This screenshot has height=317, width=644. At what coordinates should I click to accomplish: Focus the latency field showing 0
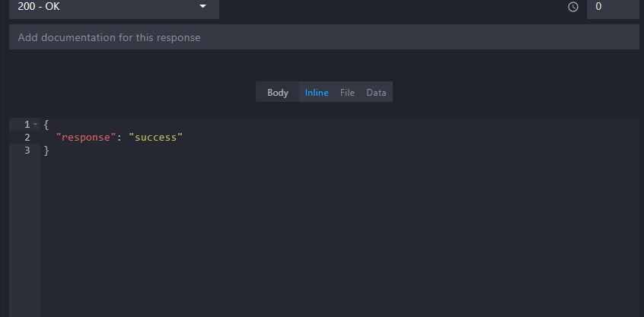click(612, 7)
